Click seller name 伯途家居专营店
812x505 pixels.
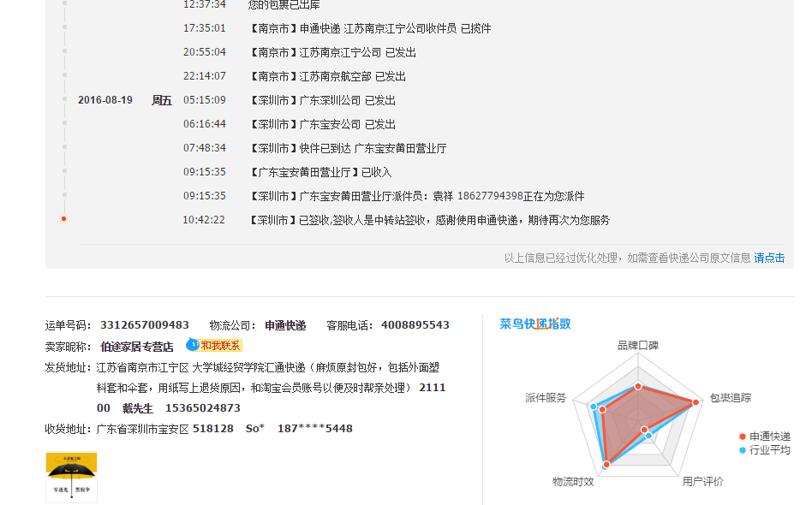click(137, 347)
